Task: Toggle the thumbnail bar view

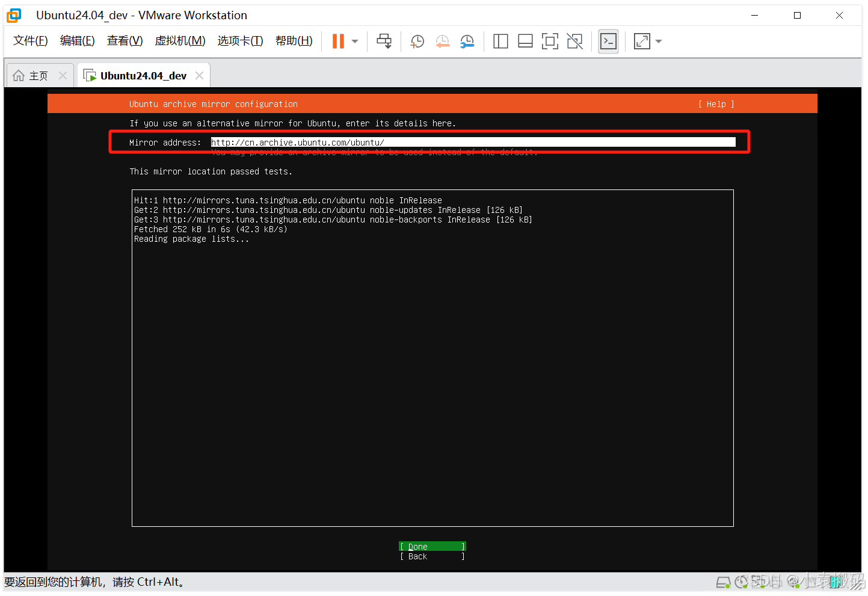Action: point(525,41)
